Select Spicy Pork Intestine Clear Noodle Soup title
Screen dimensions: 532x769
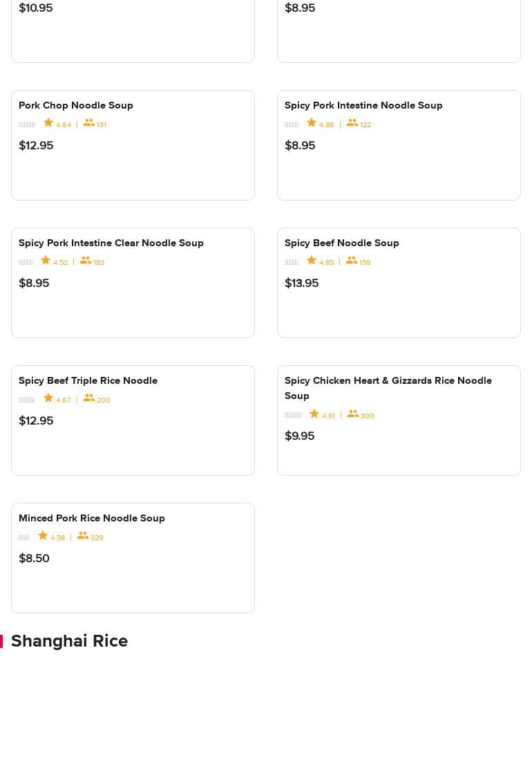coord(111,243)
